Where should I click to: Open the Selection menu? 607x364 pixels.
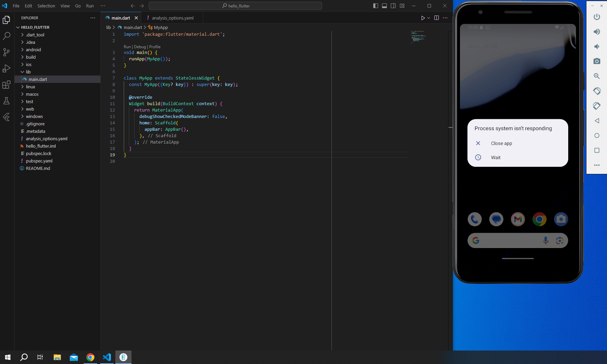click(x=46, y=6)
